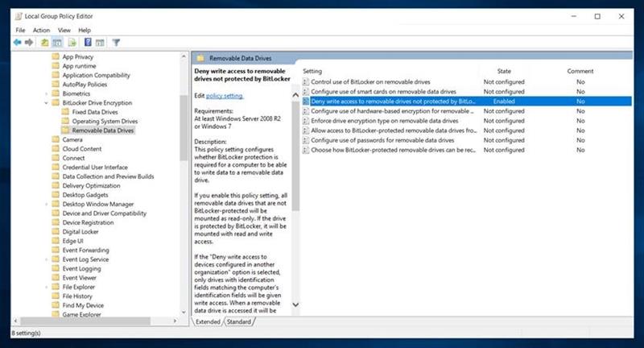Select App Privacy tree item
The height and width of the screenshot is (348, 644).
pyautogui.click(x=77, y=56)
